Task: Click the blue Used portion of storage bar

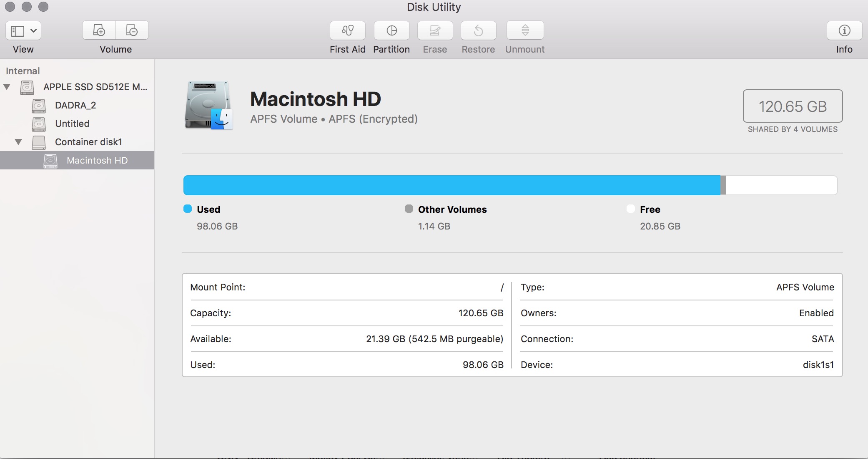Action: [x=452, y=185]
